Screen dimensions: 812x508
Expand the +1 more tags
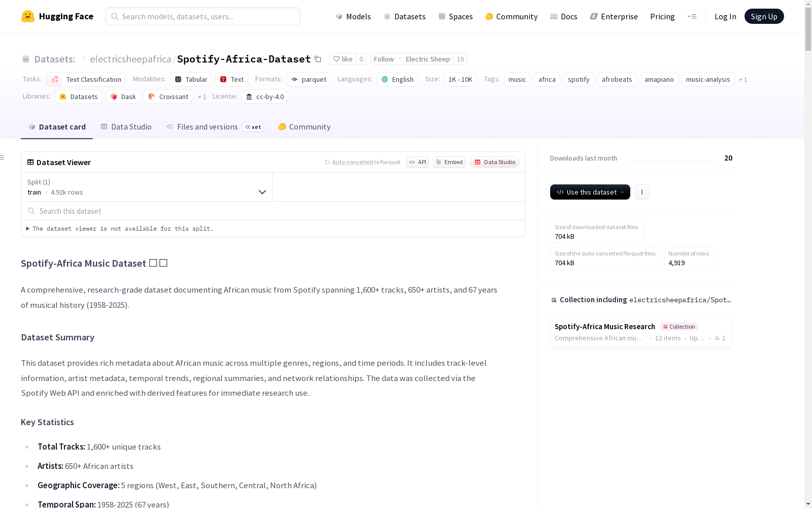point(743,79)
